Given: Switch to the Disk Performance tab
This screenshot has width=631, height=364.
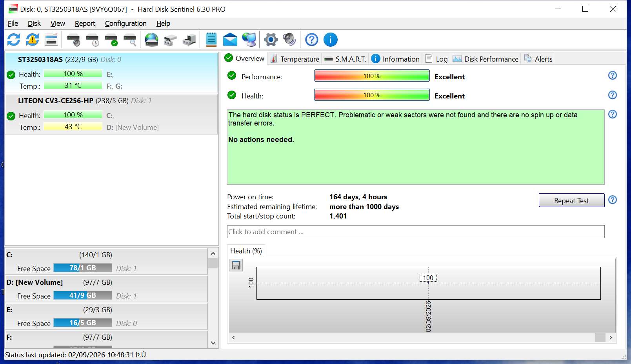Looking at the screenshot, I should click(486, 59).
